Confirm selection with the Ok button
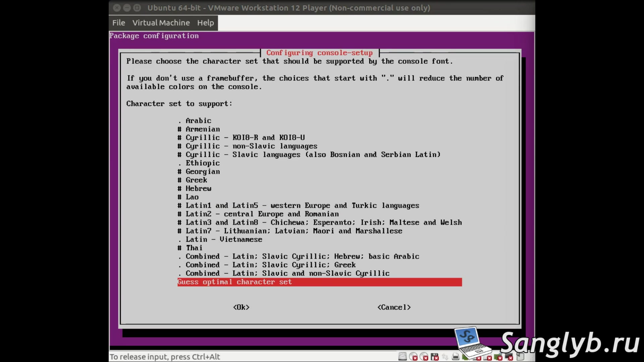 tap(241, 307)
